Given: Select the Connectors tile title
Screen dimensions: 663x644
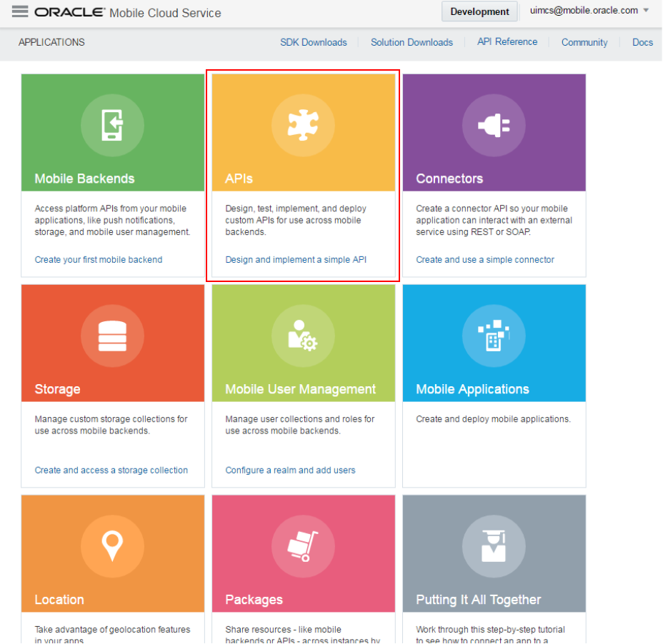Looking at the screenshot, I should (x=449, y=178).
